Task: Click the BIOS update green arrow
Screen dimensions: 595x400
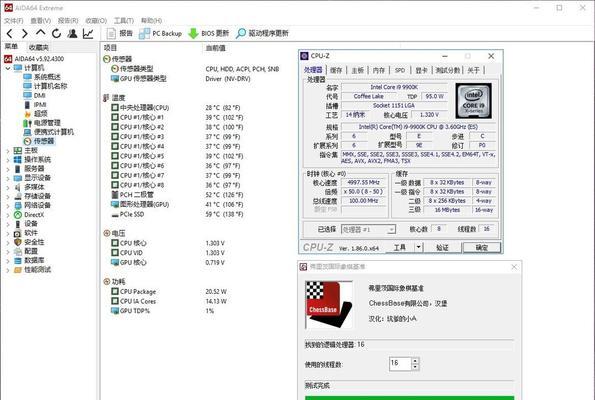Action: click(x=193, y=33)
